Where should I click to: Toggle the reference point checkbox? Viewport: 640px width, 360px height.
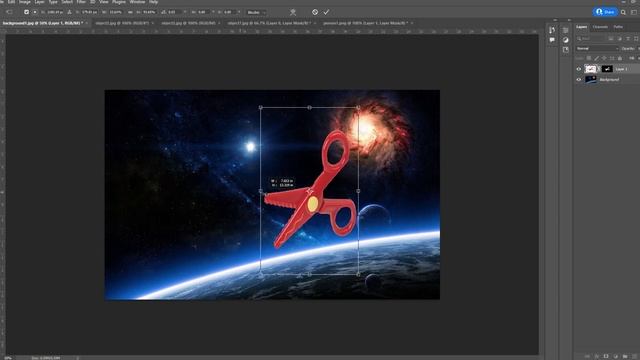click(26, 12)
